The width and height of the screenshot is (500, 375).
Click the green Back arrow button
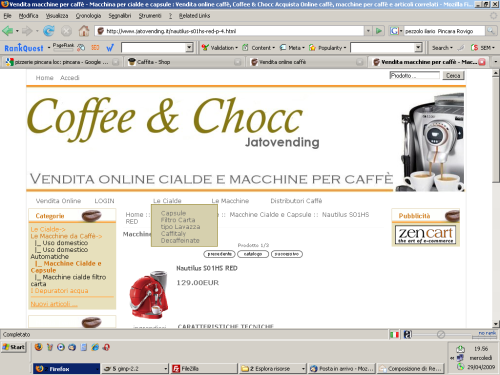click(8, 31)
